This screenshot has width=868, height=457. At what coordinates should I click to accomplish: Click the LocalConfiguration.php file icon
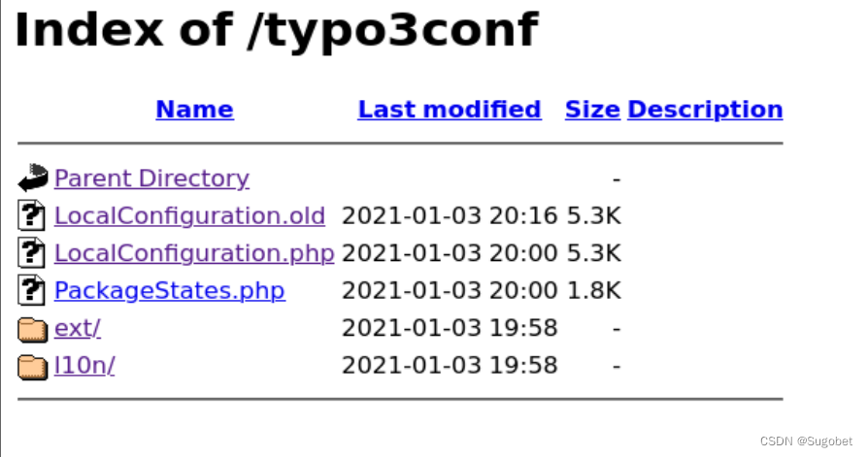[33, 253]
